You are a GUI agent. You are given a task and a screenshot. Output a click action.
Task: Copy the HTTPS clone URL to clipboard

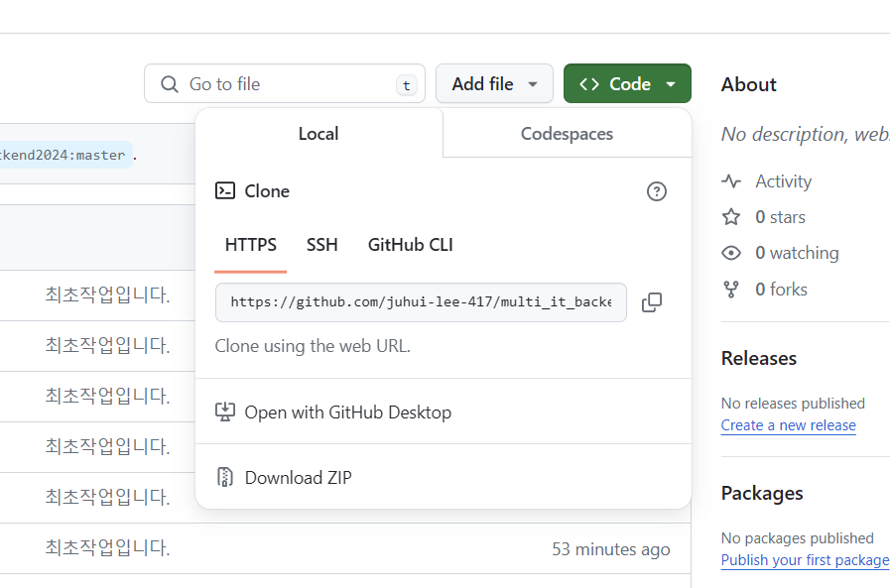tap(652, 302)
